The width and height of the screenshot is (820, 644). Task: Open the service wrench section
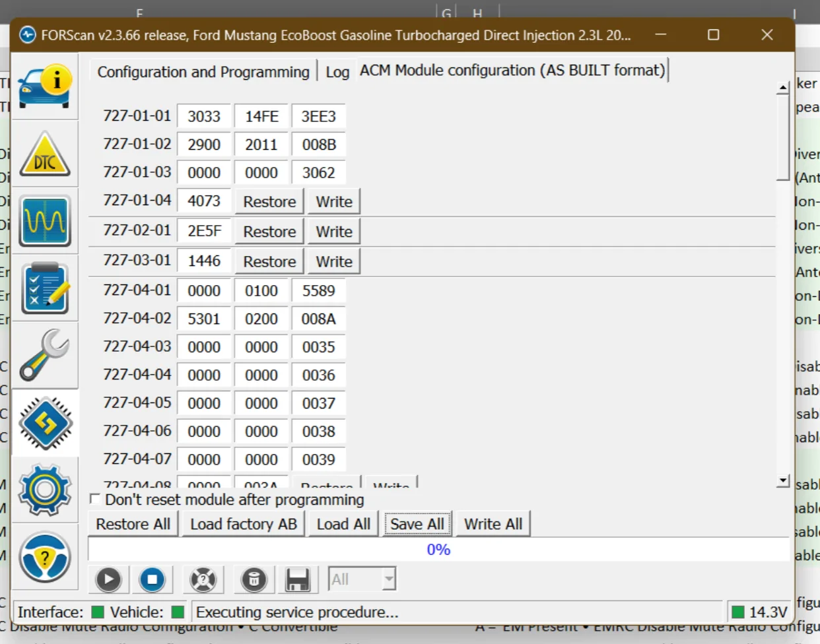point(45,356)
